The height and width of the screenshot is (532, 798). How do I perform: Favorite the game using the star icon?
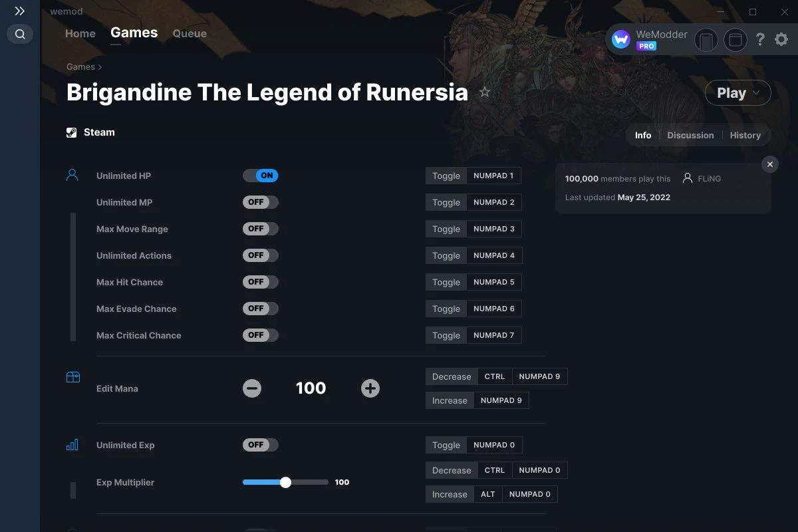485,92
